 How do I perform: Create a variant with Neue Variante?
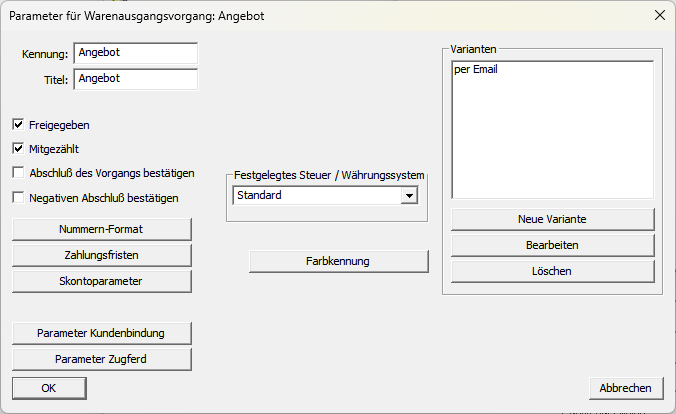pyautogui.click(x=552, y=219)
